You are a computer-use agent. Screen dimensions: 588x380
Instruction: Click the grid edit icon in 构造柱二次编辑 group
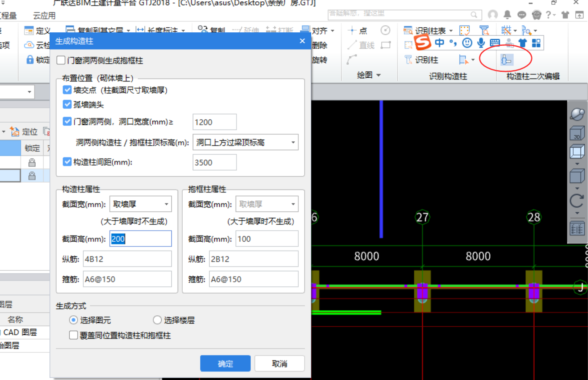click(507, 30)
